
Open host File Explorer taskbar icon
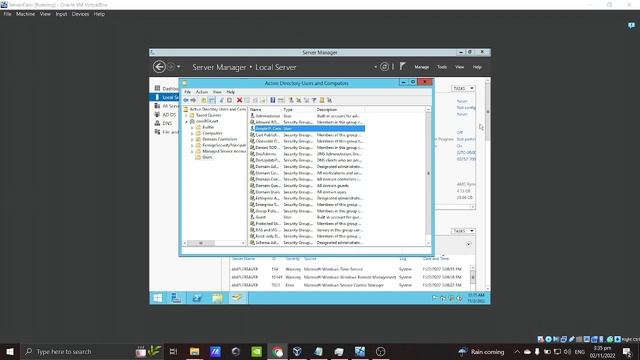[x=195, y=351]
